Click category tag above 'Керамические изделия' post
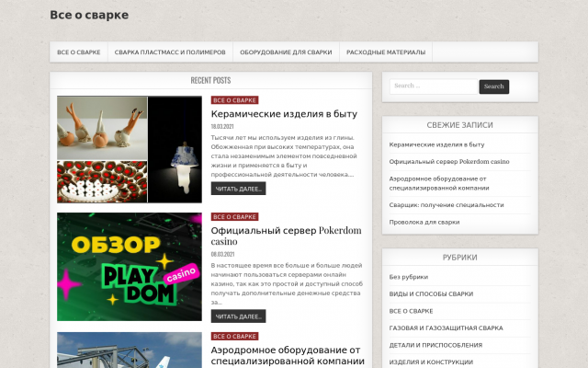This screenshot has width=588, height=368. click(234, 100)
